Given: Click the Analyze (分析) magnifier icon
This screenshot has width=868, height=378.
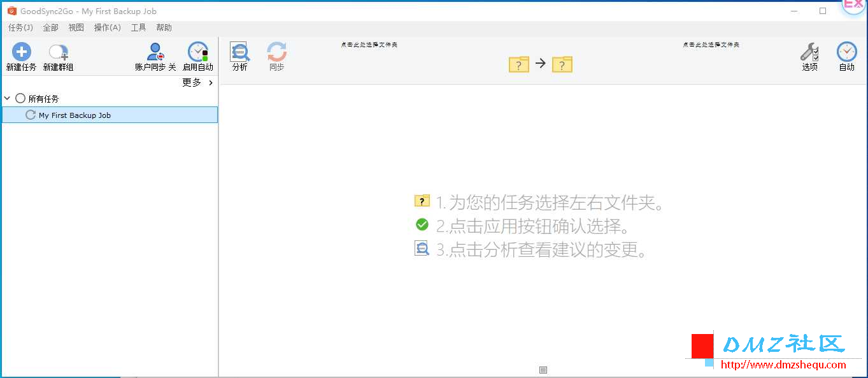Looking at the screenshot, I should tap(240, 52).
